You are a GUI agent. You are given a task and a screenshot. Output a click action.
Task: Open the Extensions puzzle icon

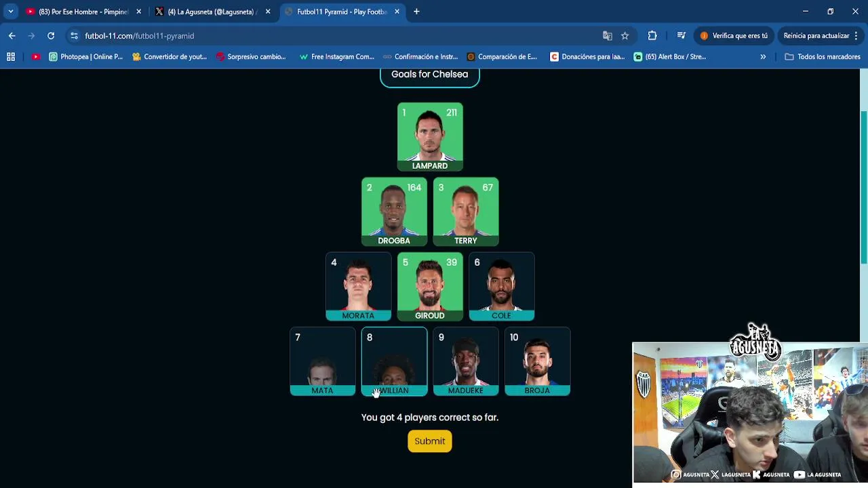click(652, 36)
